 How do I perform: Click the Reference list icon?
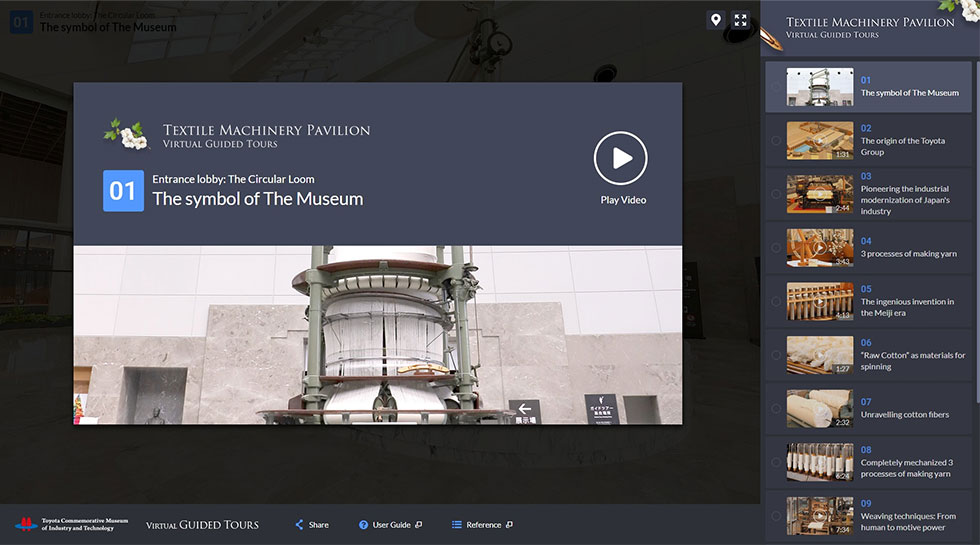pyautogui.click(x=456, y=525)
